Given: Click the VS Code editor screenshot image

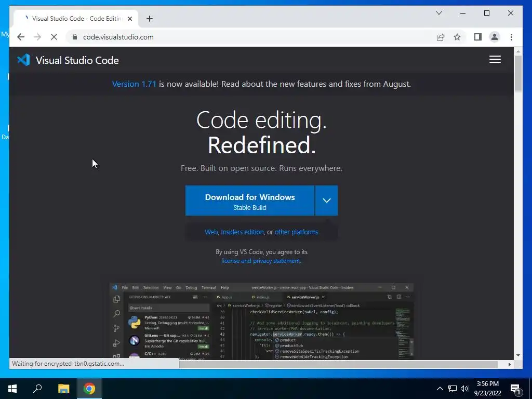Looking at the screenshot, I should [x=261, y=321].
